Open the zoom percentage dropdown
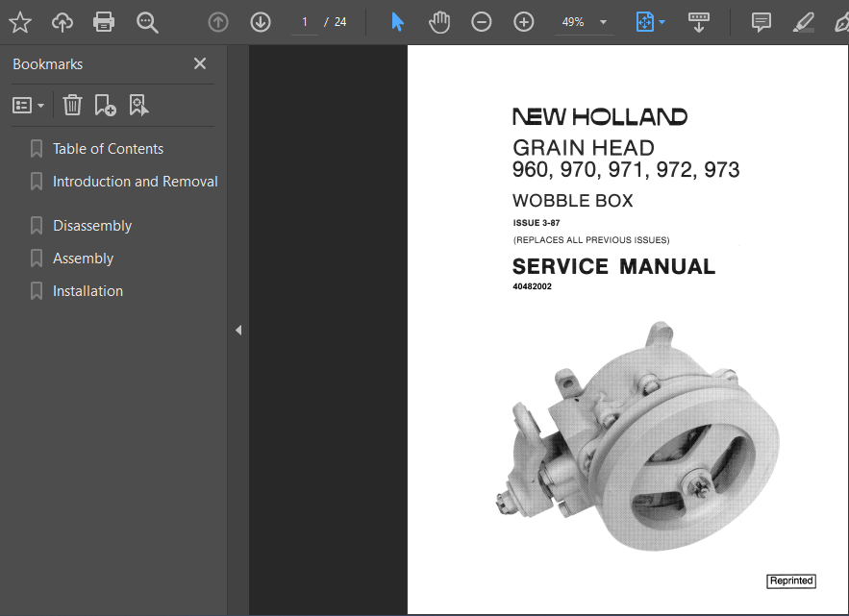Image resolution: width=849 pixels, height=616 pixels. click(x=601, y=21)
